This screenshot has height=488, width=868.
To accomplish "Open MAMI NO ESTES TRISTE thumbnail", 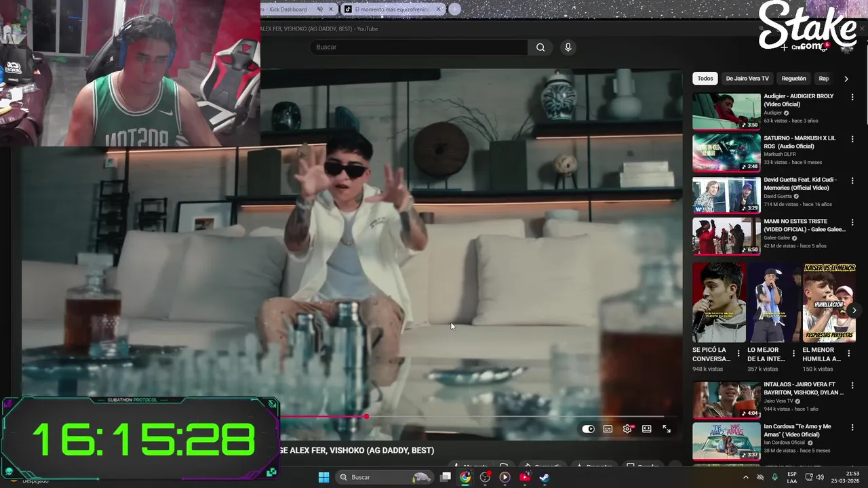I will click(x=726, y=237).
